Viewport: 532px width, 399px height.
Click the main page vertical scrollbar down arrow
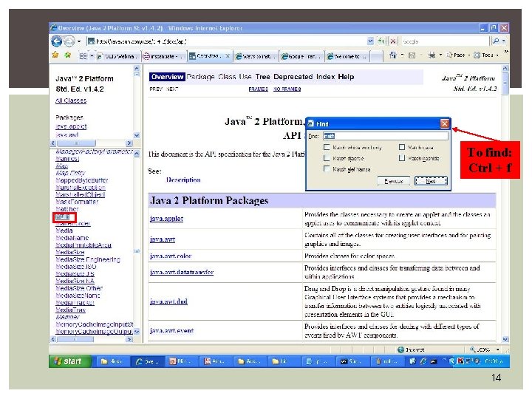click(505, 339)
